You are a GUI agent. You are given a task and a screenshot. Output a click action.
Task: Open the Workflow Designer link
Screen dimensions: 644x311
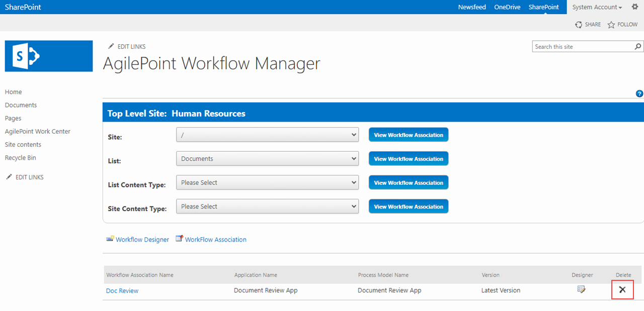142,240
